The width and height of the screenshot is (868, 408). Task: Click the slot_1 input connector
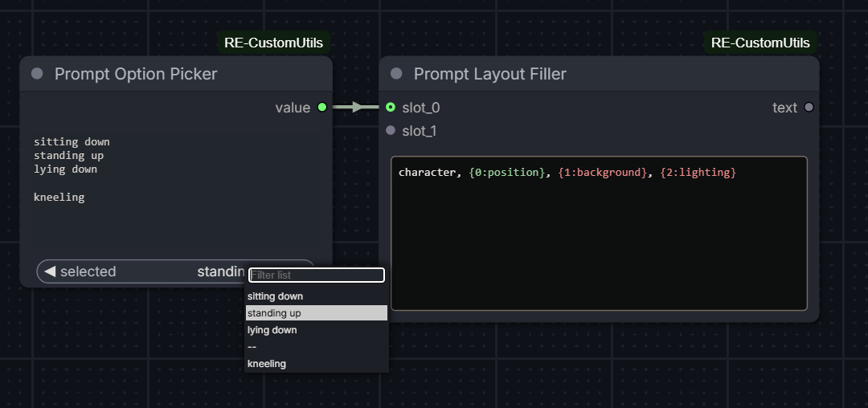[x=391, y=130]
